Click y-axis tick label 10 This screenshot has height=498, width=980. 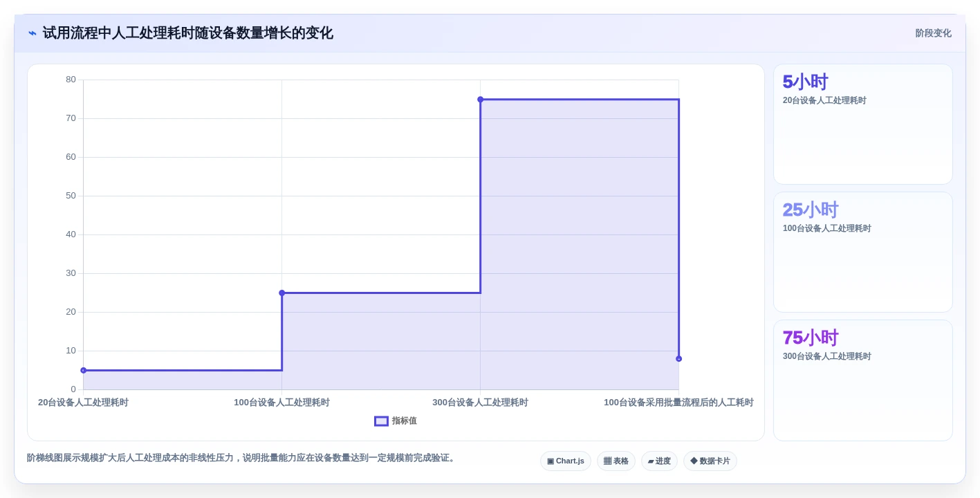tap(71, 351)
